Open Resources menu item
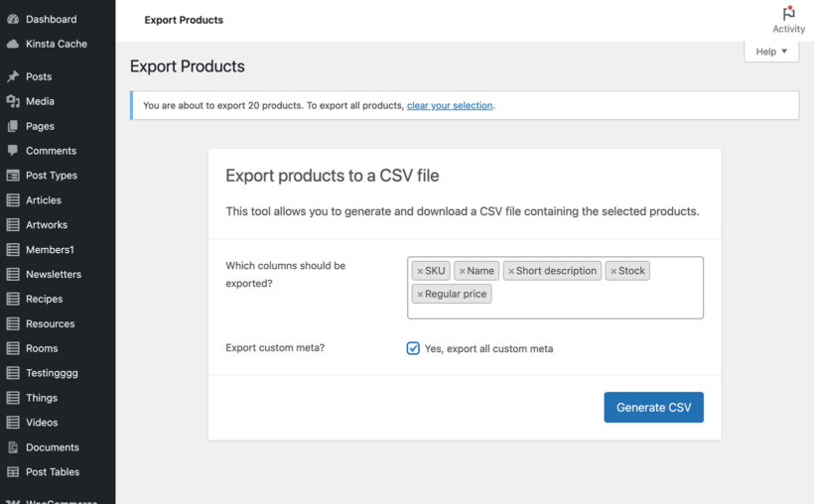The image size is (814, 504). coord(51,323)
